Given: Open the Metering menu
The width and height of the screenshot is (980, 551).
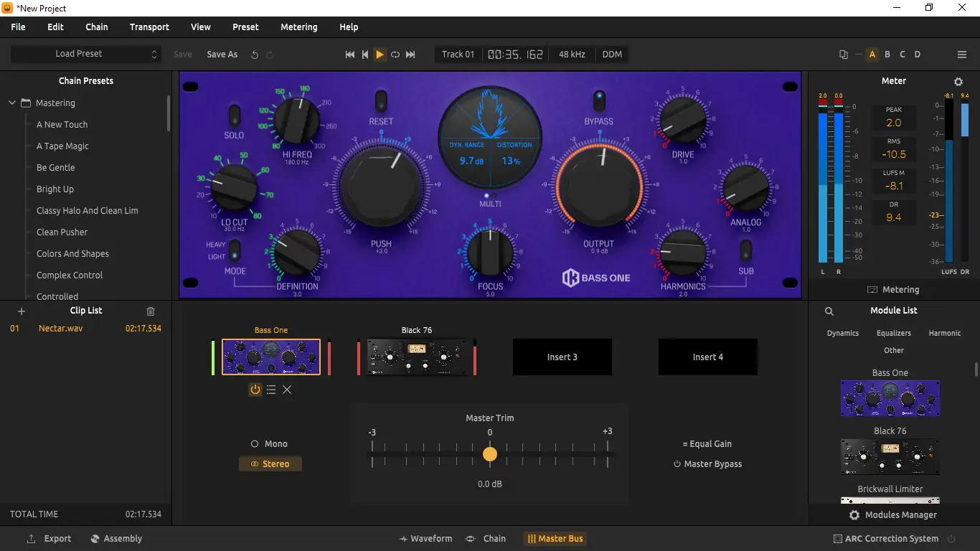Looking at the screenshot, I should pos(298,27).
